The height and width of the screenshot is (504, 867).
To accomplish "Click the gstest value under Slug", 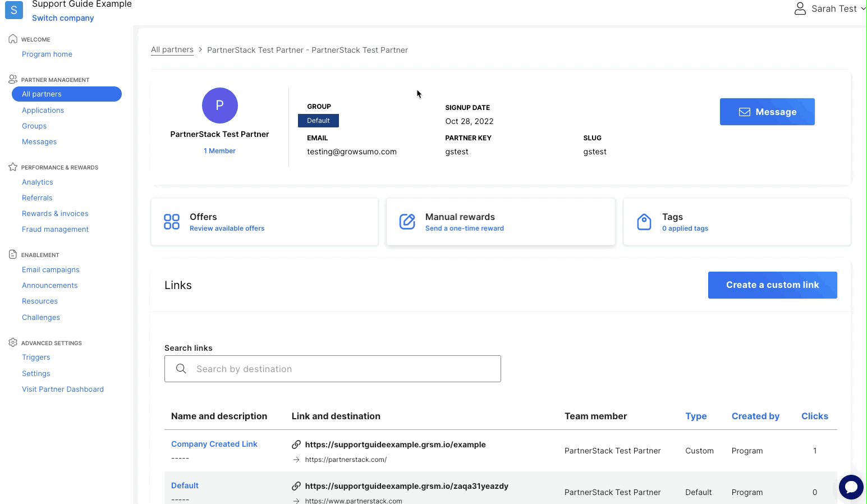I will coord(595,152).
